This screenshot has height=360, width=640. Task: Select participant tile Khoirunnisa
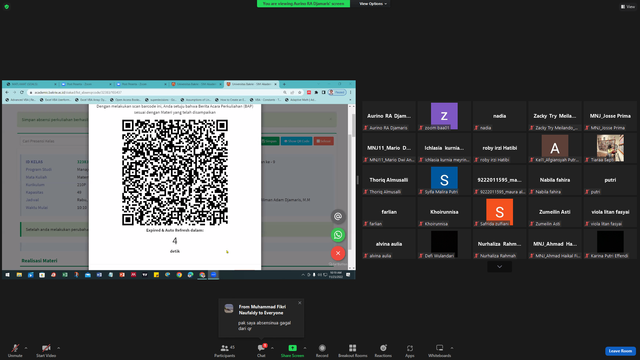point(444,212)
